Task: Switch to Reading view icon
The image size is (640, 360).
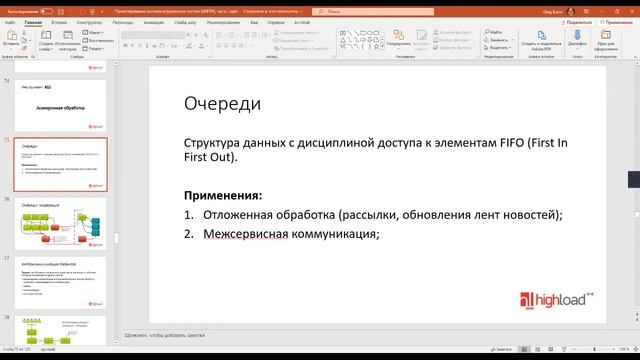Action: click(x=551, y=349)
